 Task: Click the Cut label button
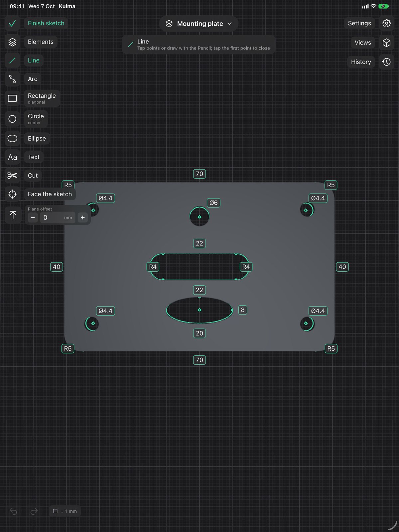coord(33,176)
